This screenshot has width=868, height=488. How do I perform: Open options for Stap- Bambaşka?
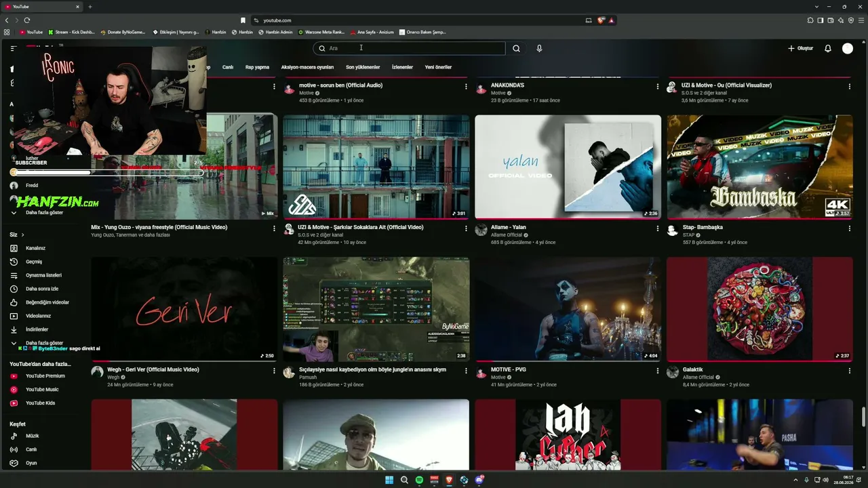[x=849, y=228]
